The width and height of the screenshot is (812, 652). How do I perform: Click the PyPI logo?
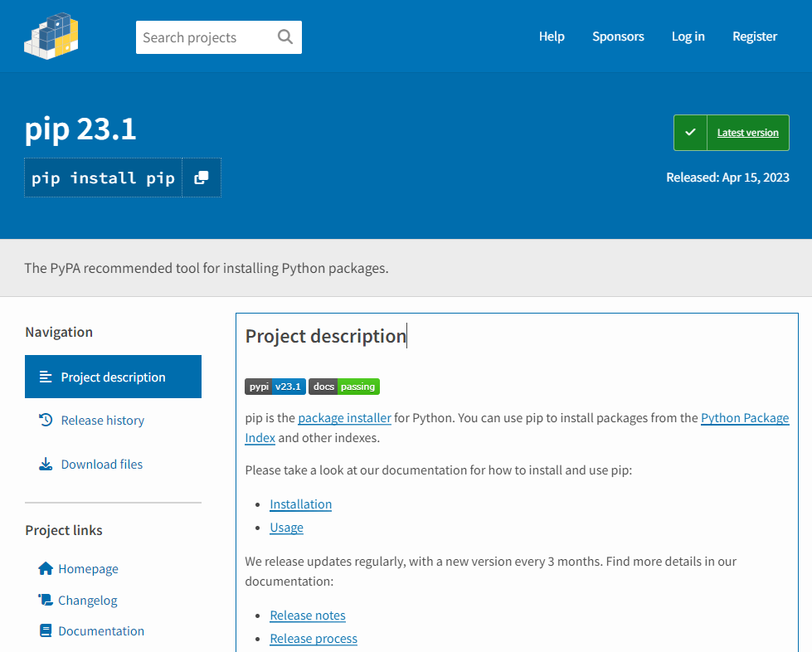click(x=51, y=36)
